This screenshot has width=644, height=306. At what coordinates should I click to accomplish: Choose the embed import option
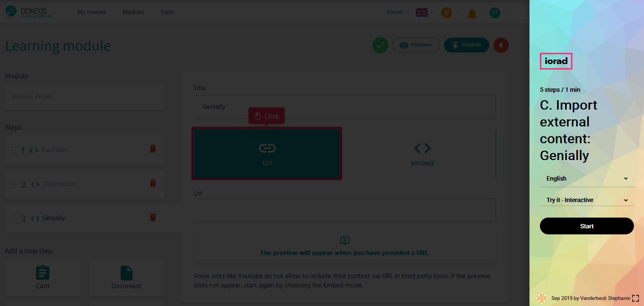[x=422, y=154]
